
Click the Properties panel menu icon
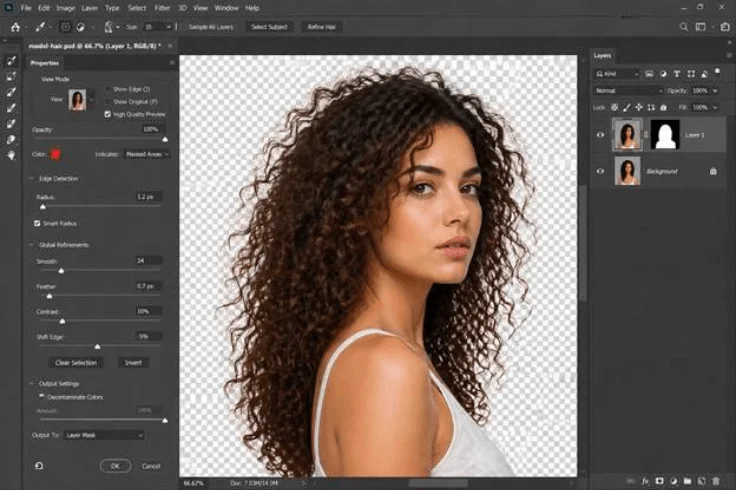pyautogui.click(x=172, y=62)
